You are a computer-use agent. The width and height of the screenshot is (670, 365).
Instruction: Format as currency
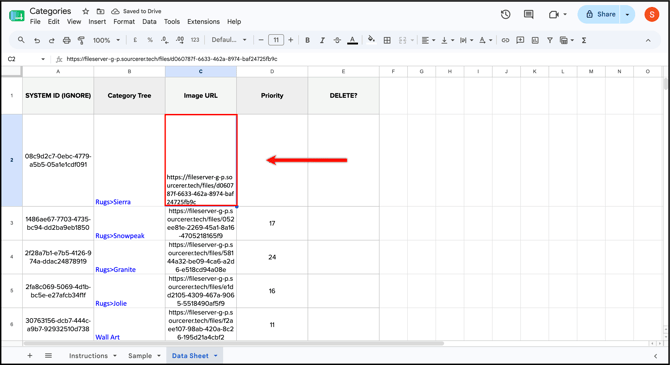(x=135, y=40)
